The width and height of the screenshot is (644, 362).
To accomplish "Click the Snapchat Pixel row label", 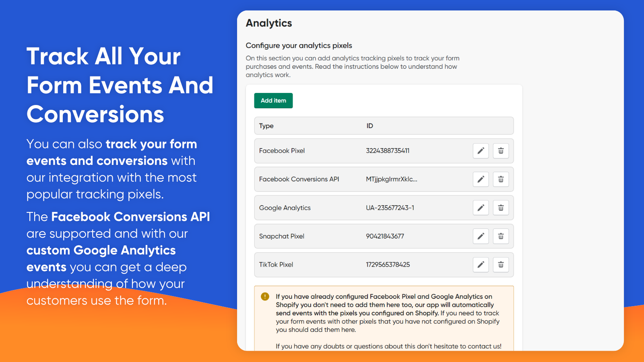I will [x=282, y=236].
